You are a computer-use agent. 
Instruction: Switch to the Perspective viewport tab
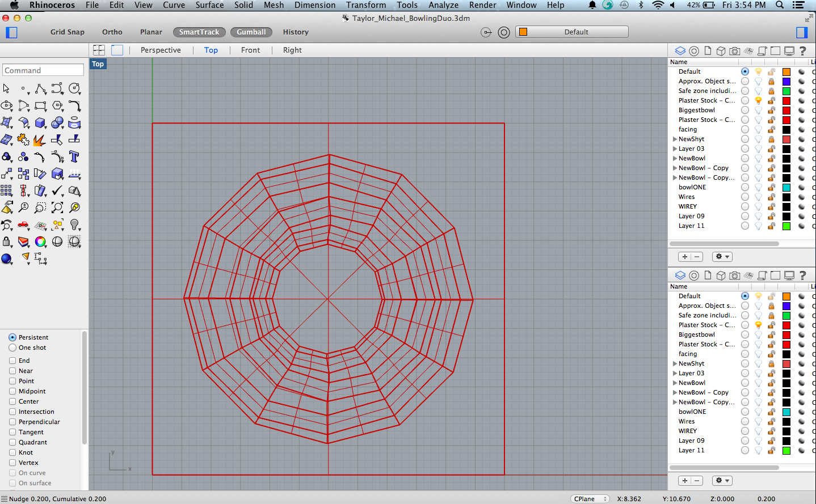(161, 50)
